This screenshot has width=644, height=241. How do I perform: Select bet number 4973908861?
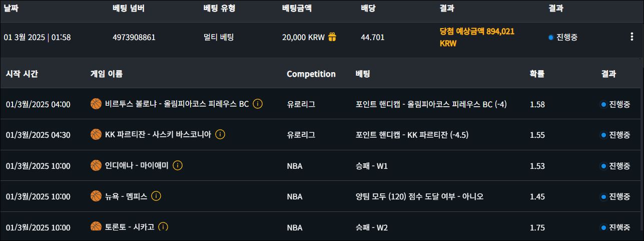tap(134, 37)
